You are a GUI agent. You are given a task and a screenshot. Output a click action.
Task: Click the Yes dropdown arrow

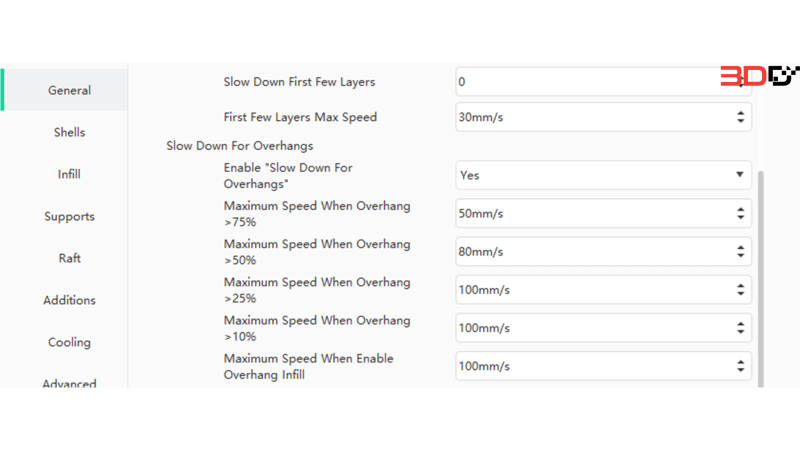click(740, 174)
